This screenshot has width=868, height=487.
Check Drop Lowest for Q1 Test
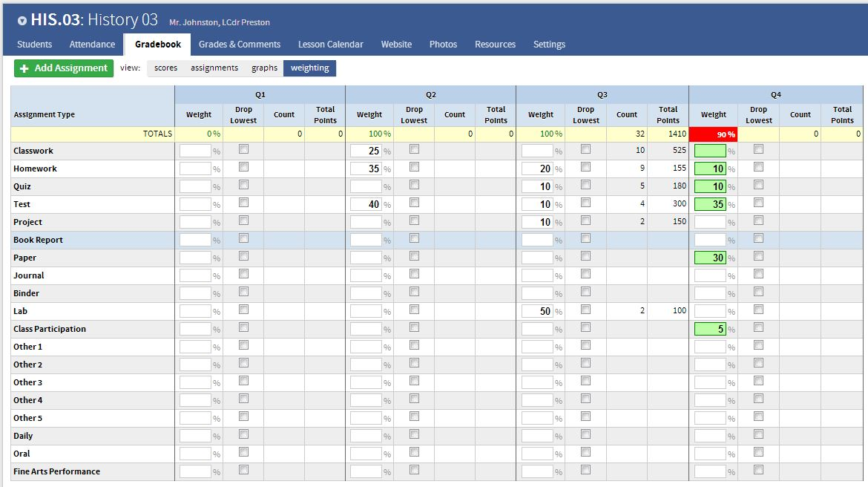pos(243,204)
